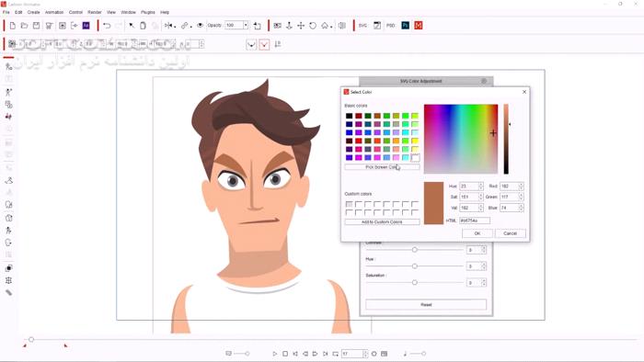Viewport: 644px width, 362px height.
Task: Click the Red value field
Action: 510,187
